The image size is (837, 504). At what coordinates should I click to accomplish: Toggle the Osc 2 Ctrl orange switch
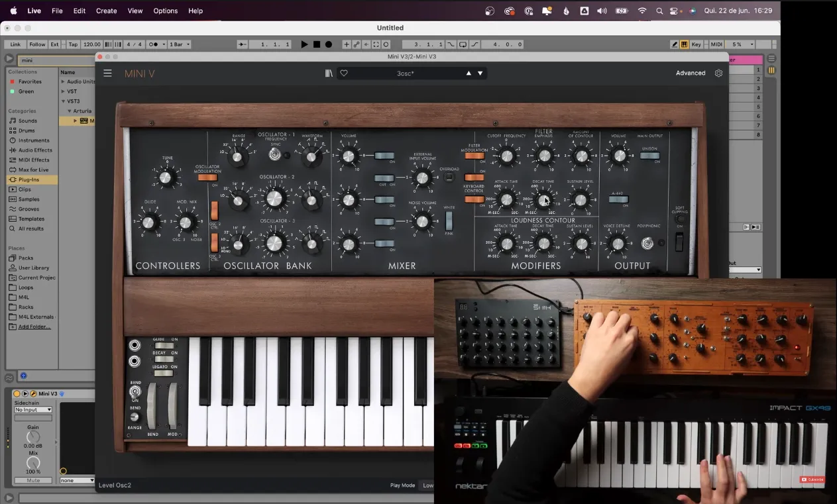215,211
